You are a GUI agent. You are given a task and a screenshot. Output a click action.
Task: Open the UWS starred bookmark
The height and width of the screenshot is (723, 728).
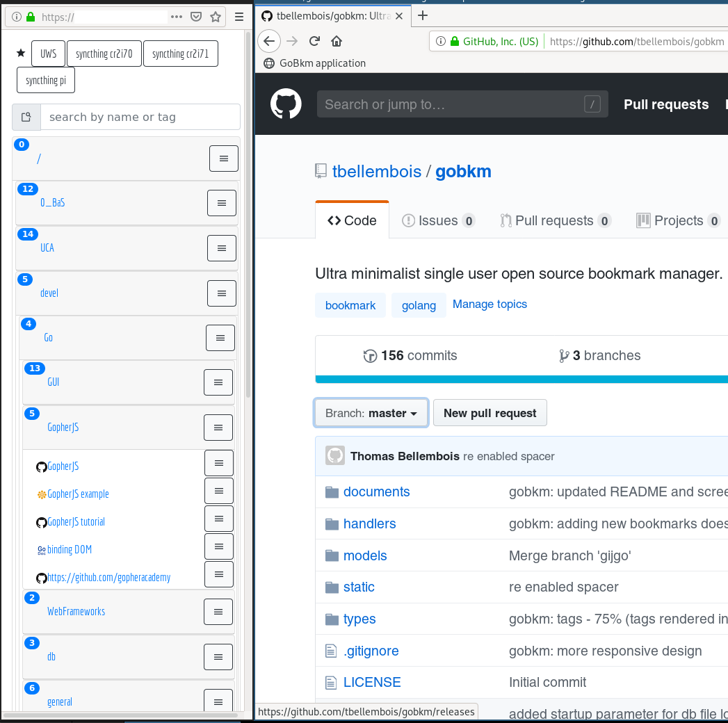[48, 54]
